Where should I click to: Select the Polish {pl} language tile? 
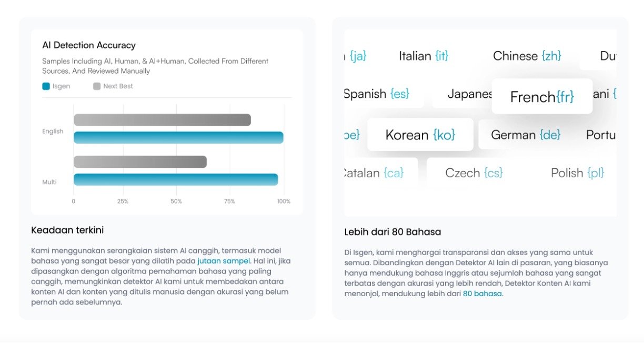click(x=577, y=173)
